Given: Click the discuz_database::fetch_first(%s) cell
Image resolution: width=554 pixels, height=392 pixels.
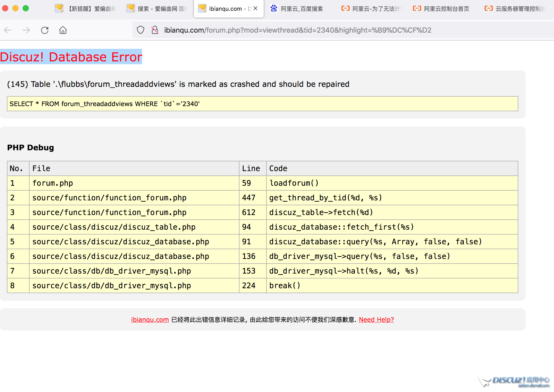Looking at the screenshot, I should [392, 227].
